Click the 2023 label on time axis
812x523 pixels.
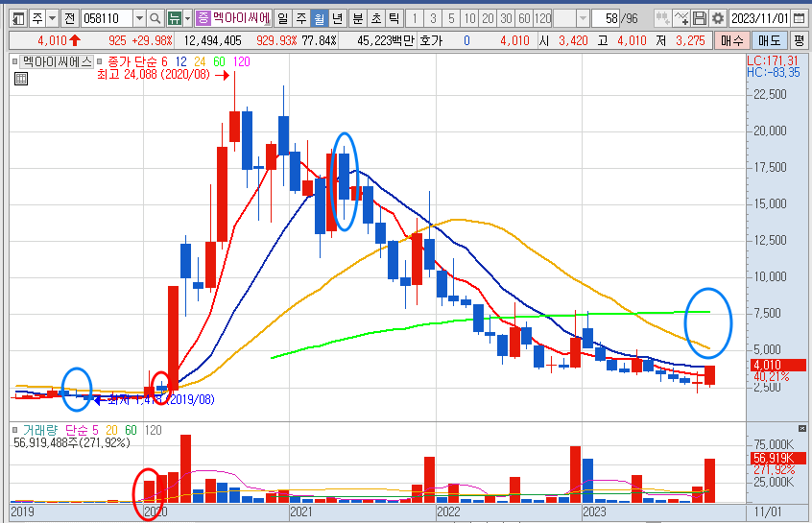tap(594, 512)
